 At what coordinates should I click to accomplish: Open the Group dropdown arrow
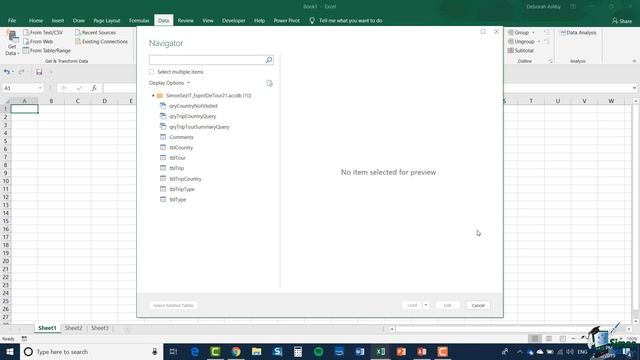[x=533, y=32]
